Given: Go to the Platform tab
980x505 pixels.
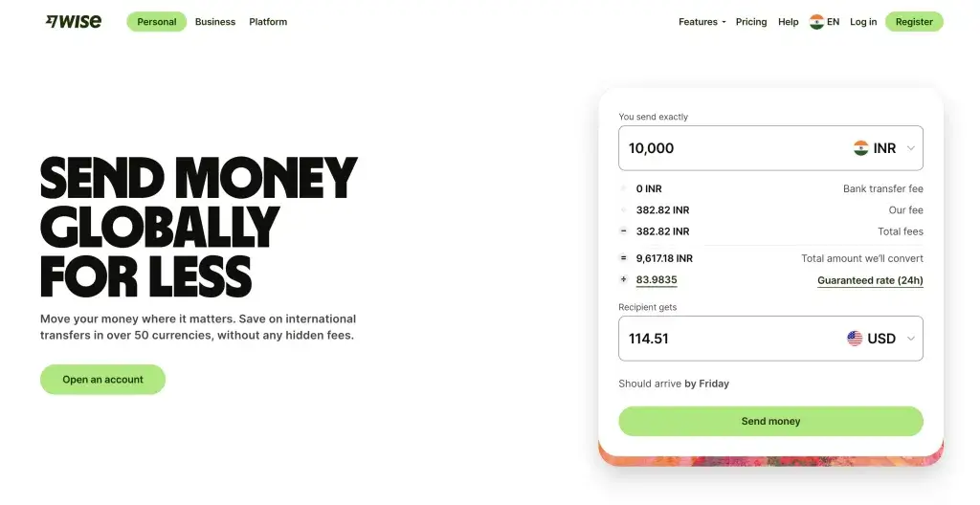Looking at the screenshot, I should click(268, 22).
